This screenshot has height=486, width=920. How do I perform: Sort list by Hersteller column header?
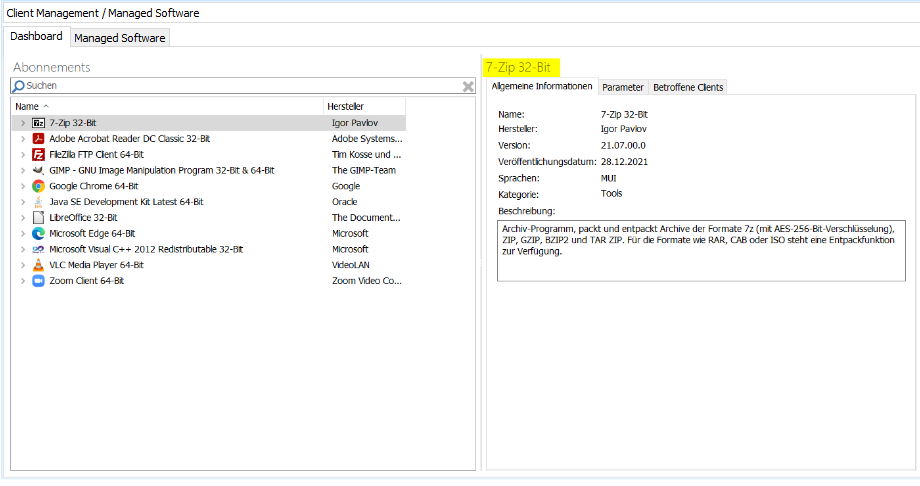pyautogui.click(x=345, y=106)
